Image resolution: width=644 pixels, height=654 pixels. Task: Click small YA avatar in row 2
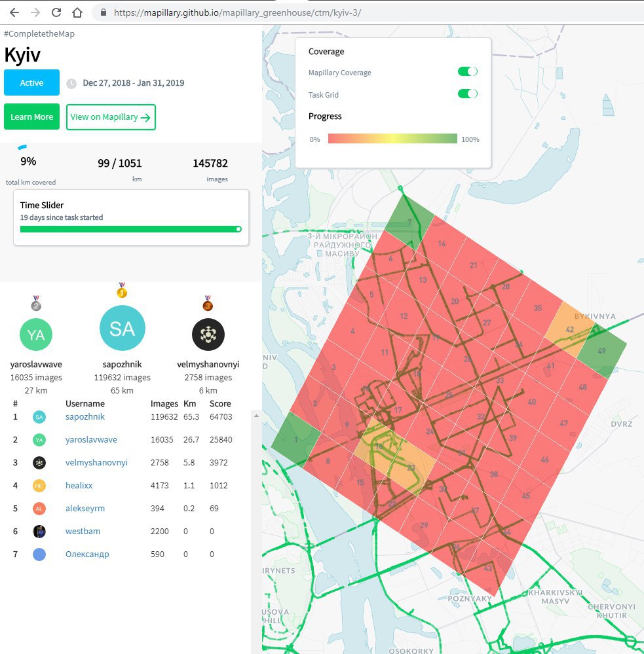point(39,440)
